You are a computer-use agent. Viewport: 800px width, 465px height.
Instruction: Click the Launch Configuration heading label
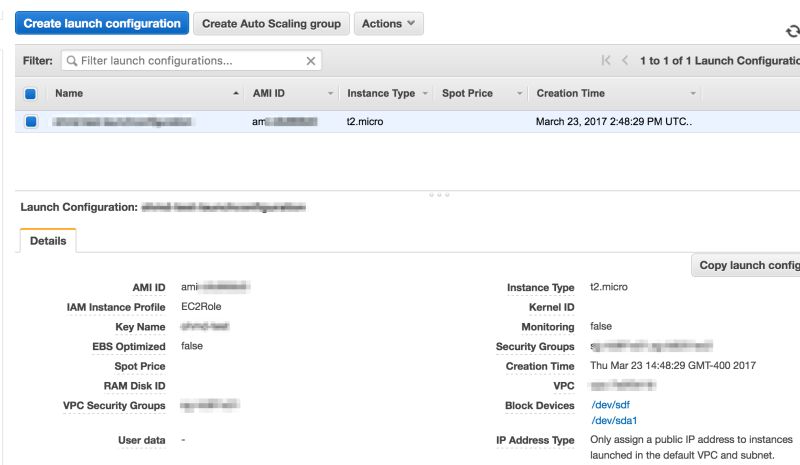(x=79, y=207)
